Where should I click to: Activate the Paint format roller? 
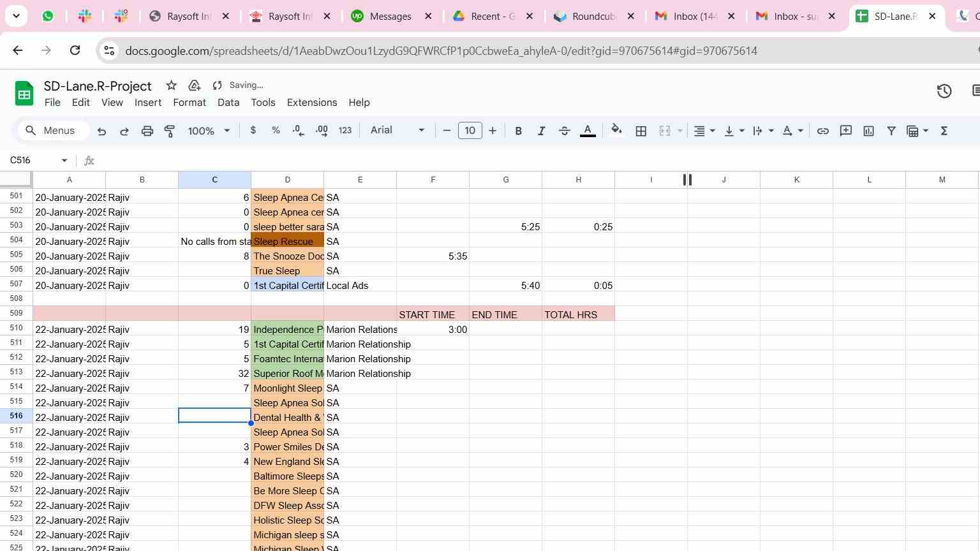click(x=170, y=131)
